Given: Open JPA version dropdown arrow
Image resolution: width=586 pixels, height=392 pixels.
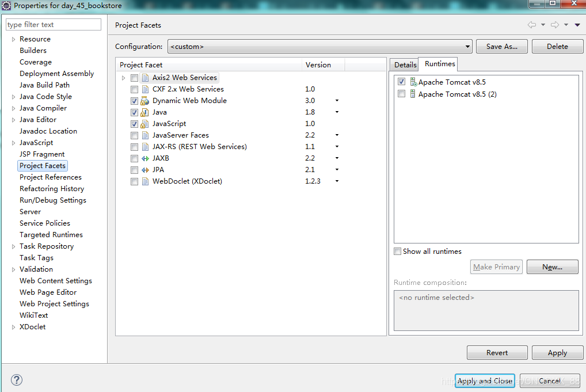Looking at the screenshot, I should point(337,170).
